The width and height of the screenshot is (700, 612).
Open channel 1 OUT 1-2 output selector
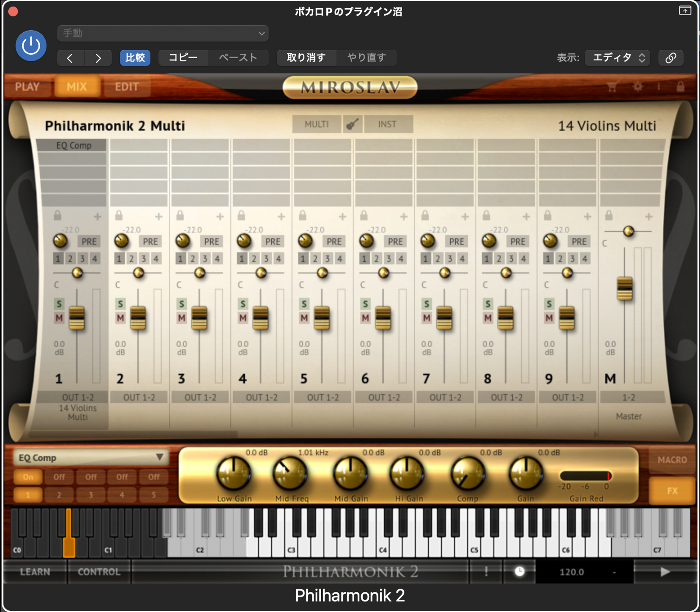coord(72,397)
